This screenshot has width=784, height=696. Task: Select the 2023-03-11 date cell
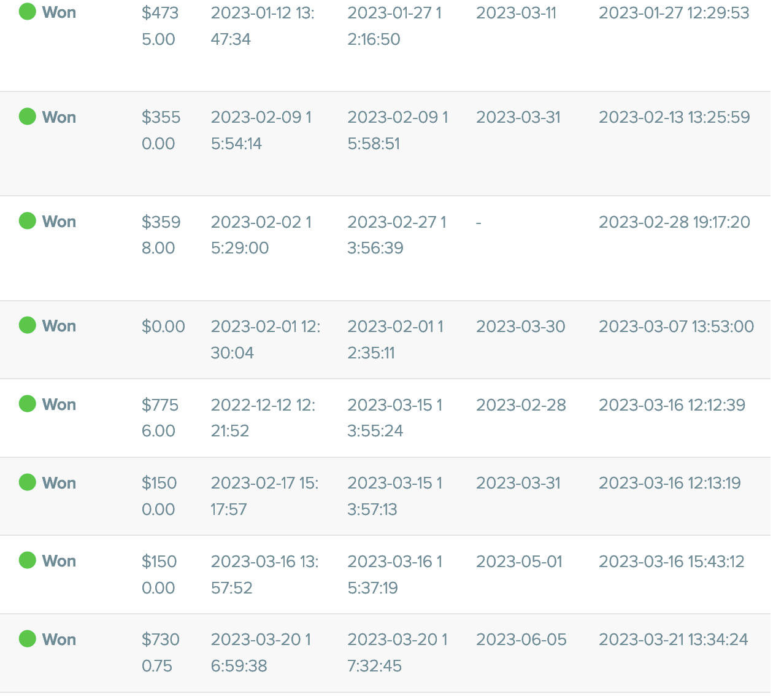(516, 13)
